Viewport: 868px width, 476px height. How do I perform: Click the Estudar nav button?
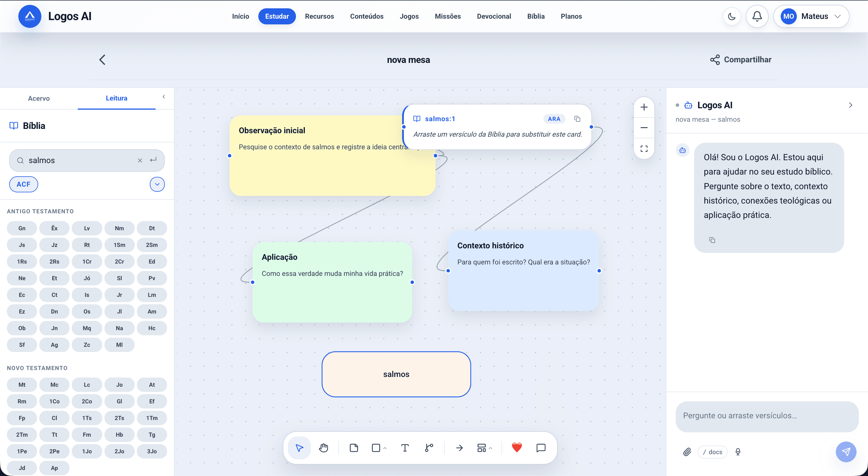point(277,16)
